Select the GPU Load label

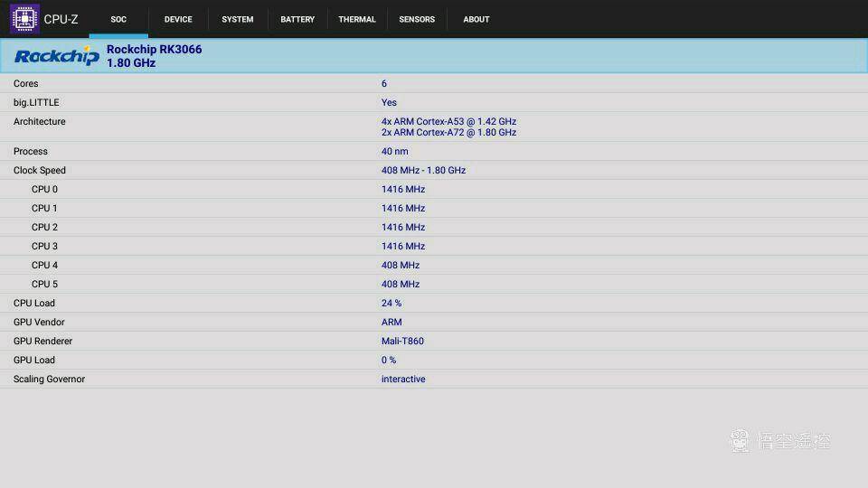34,360
